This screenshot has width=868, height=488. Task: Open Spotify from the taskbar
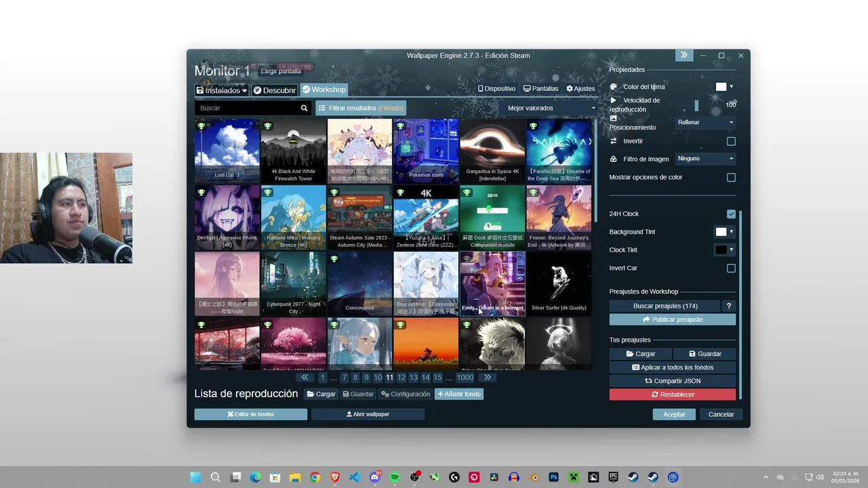point(395,477)
